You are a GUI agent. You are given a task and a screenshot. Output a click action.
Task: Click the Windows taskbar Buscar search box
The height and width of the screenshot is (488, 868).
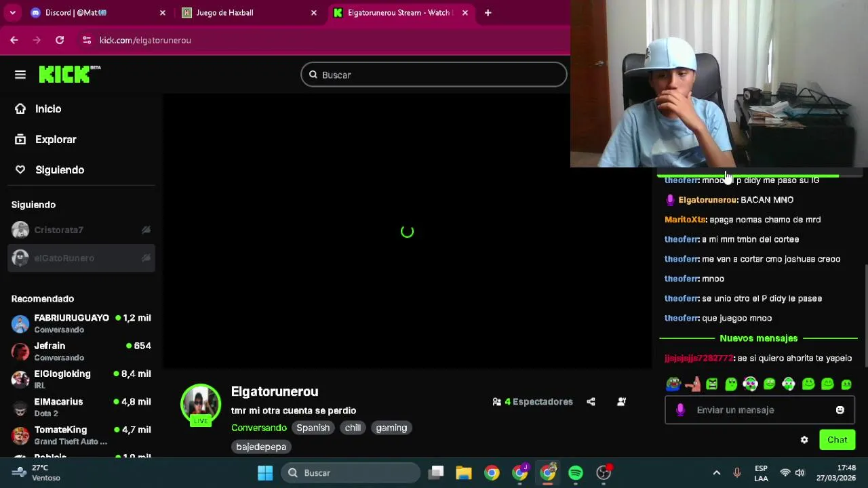[351, 472]
